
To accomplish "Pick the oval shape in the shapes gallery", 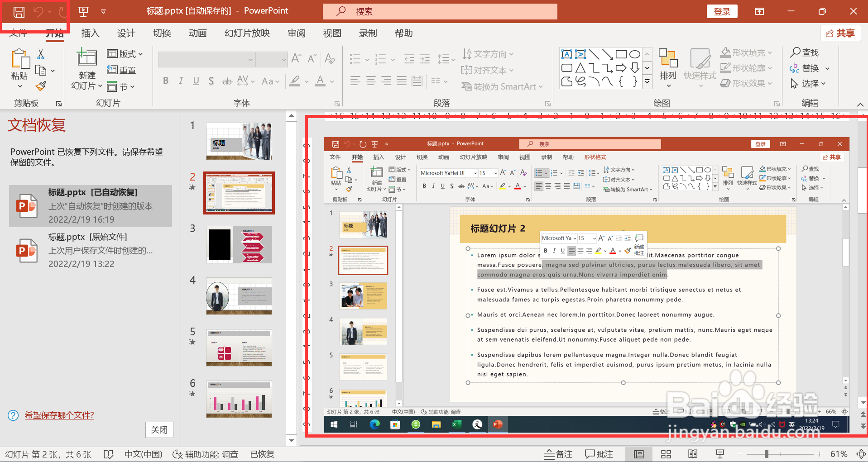I will [x=635, y=54].
